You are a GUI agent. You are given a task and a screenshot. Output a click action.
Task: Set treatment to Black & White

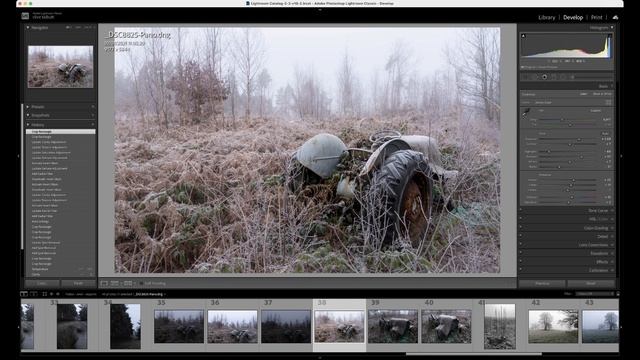tap(602, 94)
